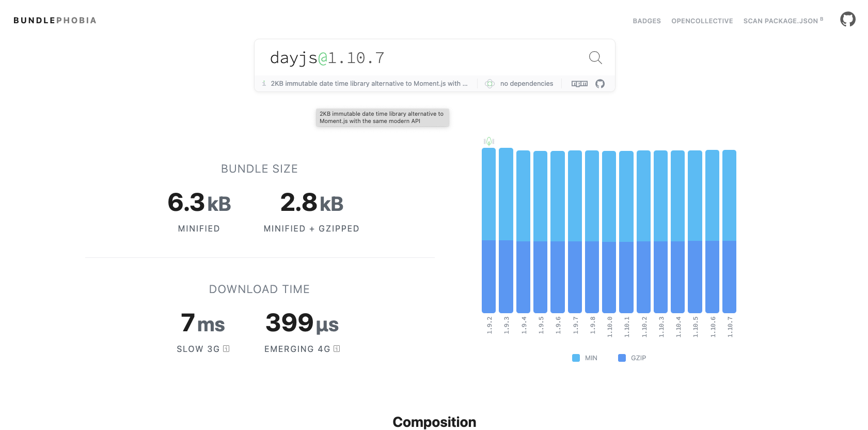The height and width of the screenshot is (430, 868).
Task: Select the version 1.10.7 bar
Action: point(729,232)
